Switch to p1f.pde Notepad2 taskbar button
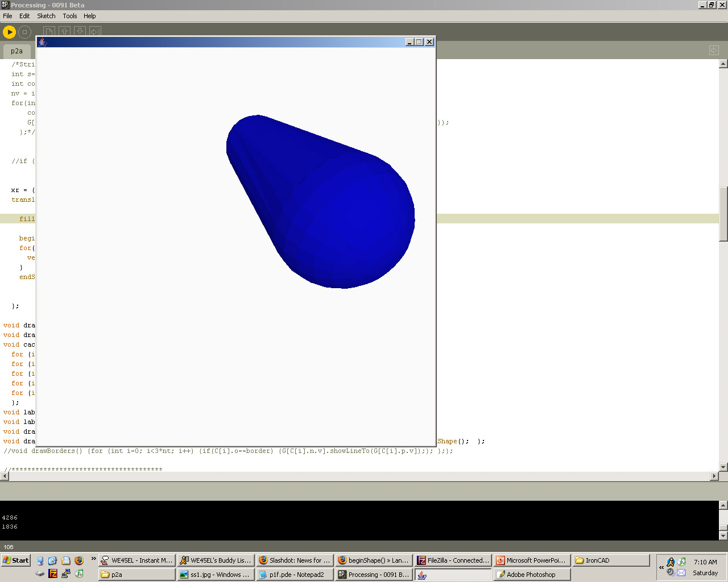This screenshot has width=728, height=582. pyautogui.click(x=295, y=575)
